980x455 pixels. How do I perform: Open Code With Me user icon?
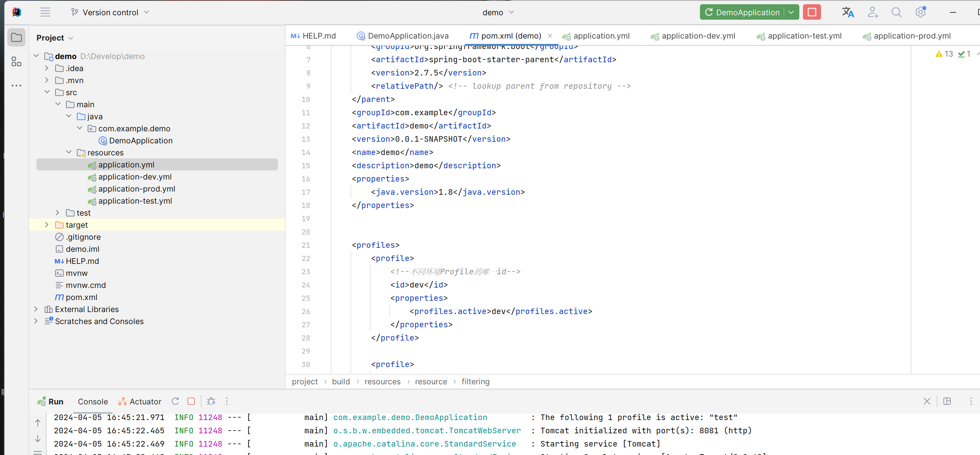pyautogui.click(x=872, y=12)
